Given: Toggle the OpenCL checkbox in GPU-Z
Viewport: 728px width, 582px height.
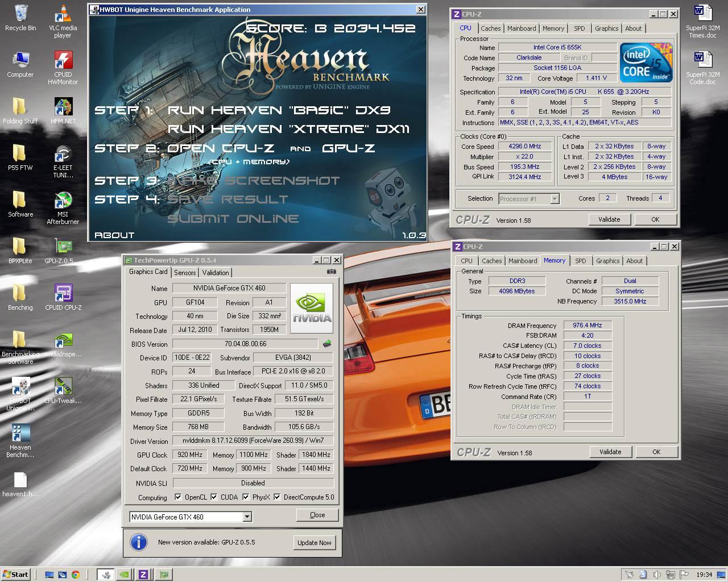Looking at the screenshot, I should [x=179, y=497].
